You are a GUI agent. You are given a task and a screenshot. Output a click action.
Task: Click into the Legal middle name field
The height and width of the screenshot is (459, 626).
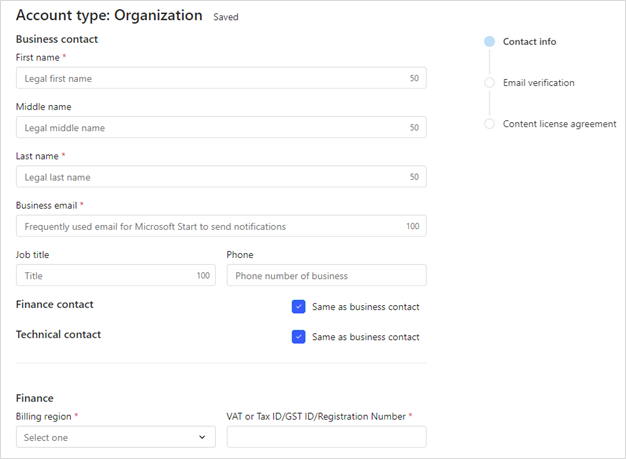[210, 128]
